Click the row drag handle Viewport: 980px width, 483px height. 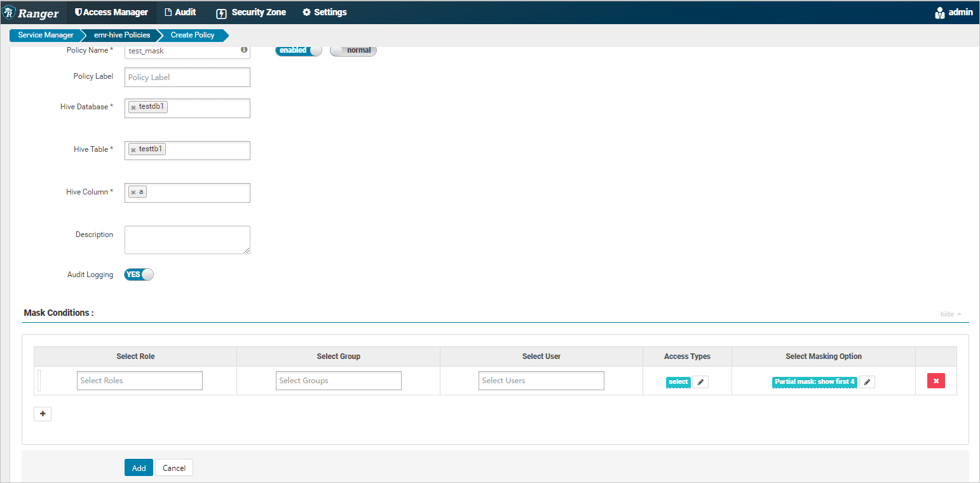coord(39,381)
